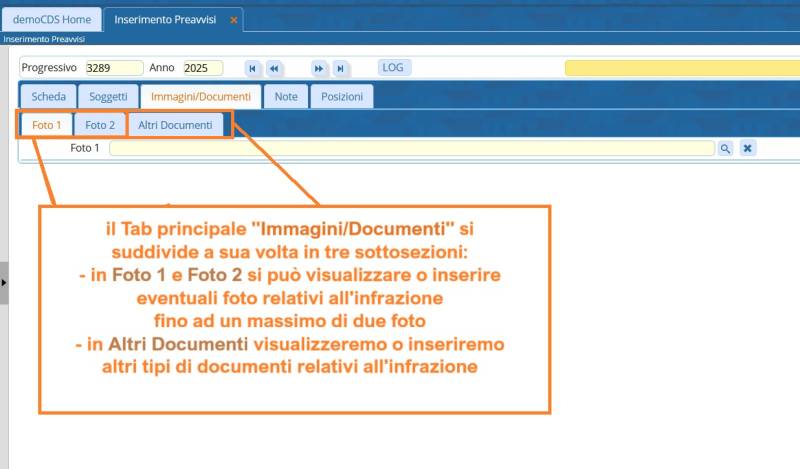Screen dimensions: 800x469
Task: Open the Immagini/Documenti tab
Action: (201, 97)
